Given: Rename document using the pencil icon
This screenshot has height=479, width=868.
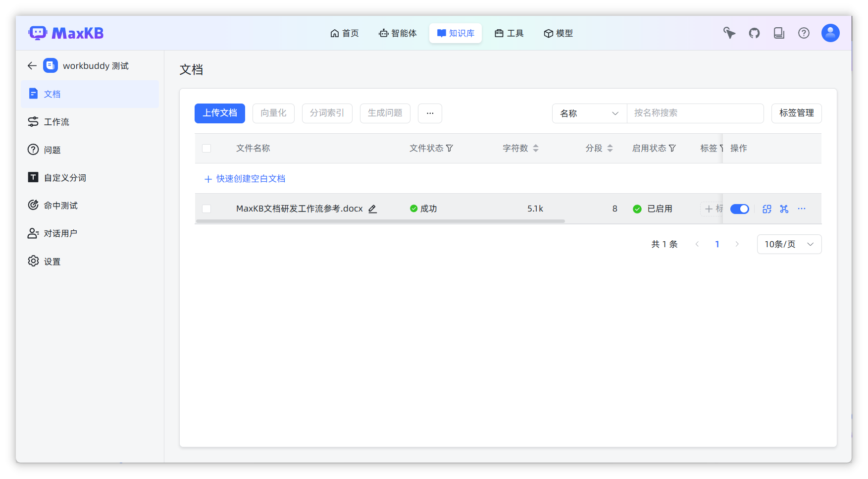Looking at the screenshot, I should pyautogui.click(x=372, y=209).
